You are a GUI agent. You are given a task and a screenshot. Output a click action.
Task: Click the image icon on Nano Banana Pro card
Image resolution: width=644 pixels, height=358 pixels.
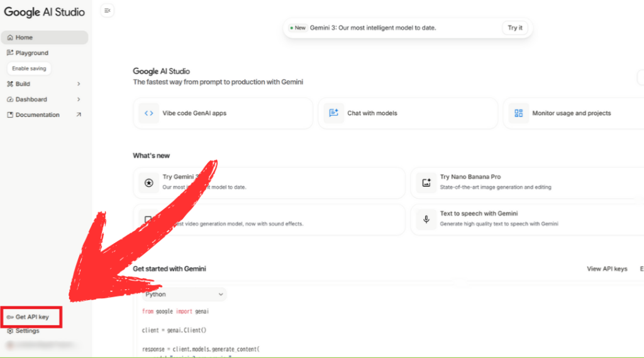tap(426, 183)
